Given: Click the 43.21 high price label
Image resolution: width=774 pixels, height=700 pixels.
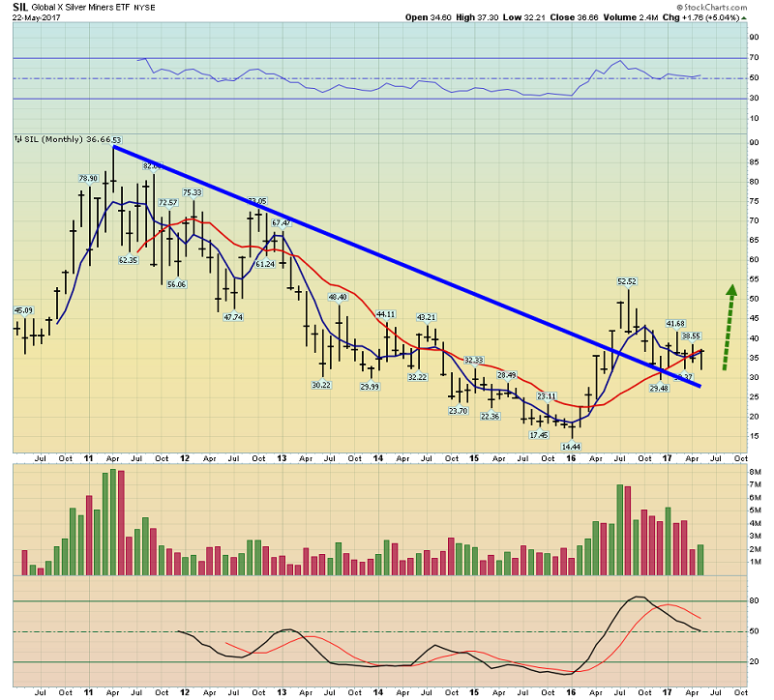Looking at the screenshot, I should [x=426, y=317].
